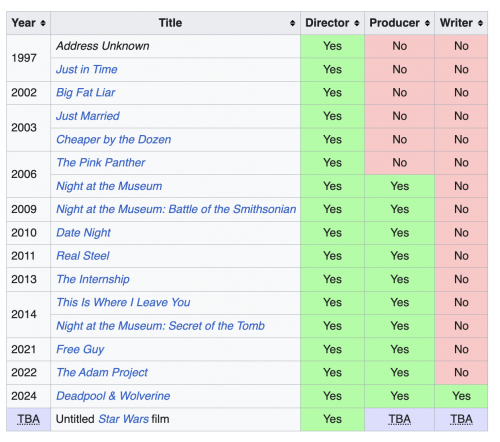Go to The Internship page
The width and height of the screenshot is (500, 442).
point(93,279)
